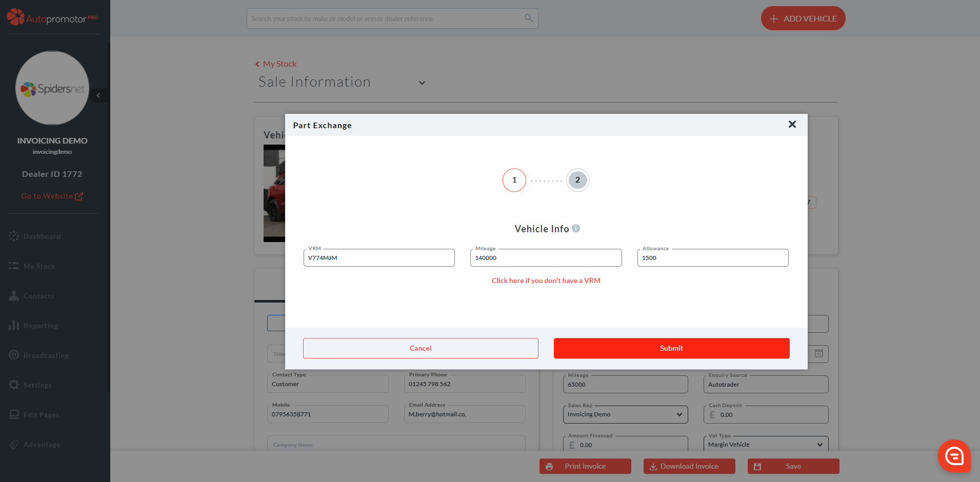Open the live chat widget
980x482 pixels.
click(954, 455)
